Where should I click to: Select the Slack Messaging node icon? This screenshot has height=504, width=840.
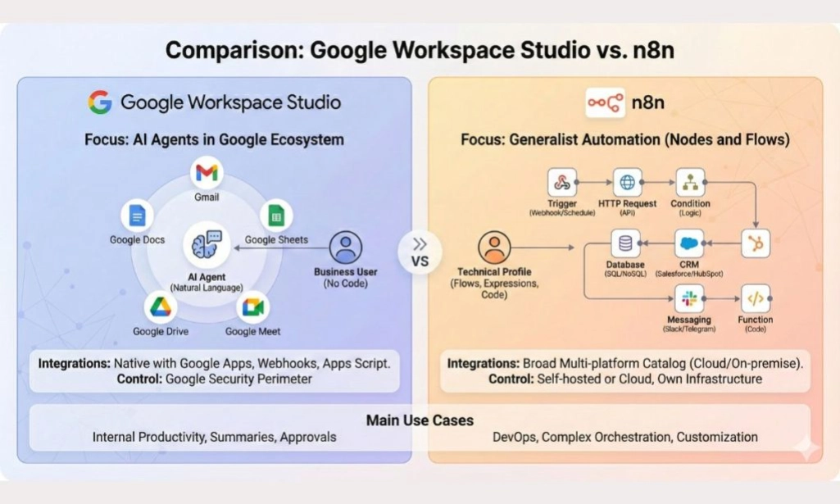[x=689, y=298]
